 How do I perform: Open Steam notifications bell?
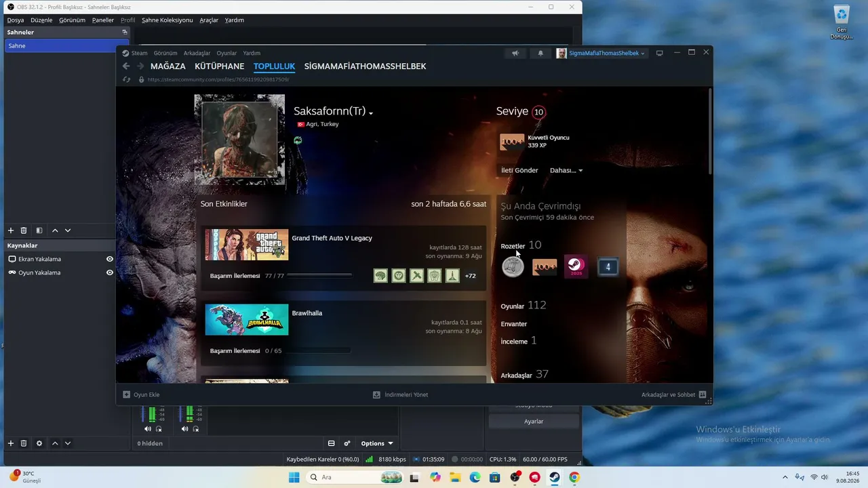[540, 53]
